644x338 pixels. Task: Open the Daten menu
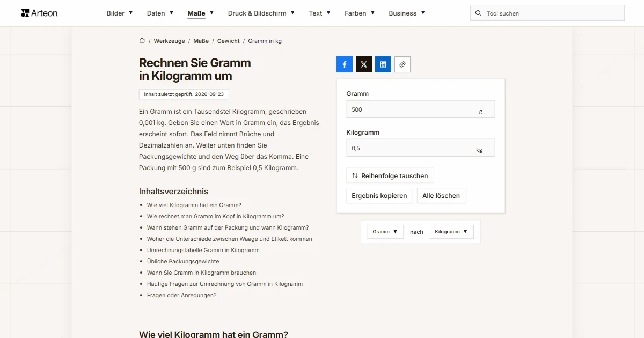pyautogui.click(x=160, y=13)
